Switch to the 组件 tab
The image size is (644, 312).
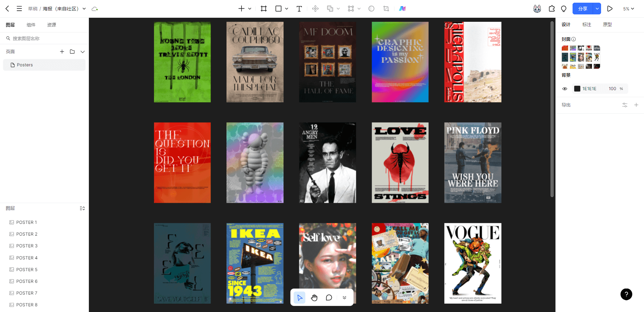(x=31, y=25)
